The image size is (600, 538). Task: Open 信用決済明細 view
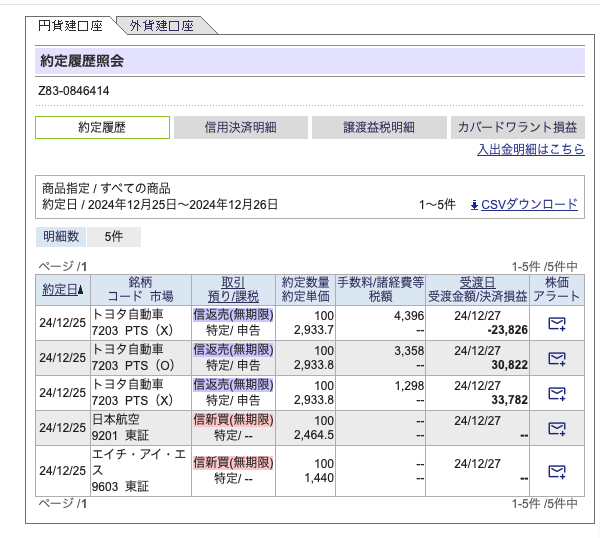tap(239, 128)
